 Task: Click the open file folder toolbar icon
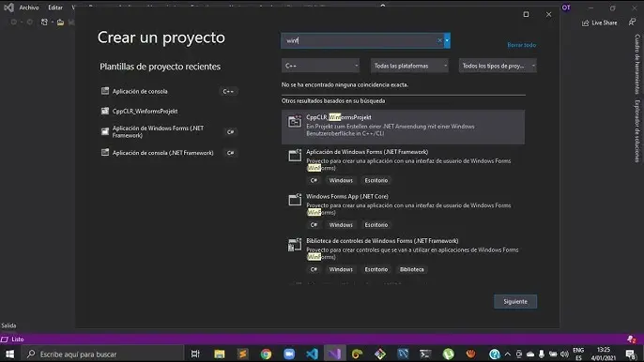click(x=60, y=23)
